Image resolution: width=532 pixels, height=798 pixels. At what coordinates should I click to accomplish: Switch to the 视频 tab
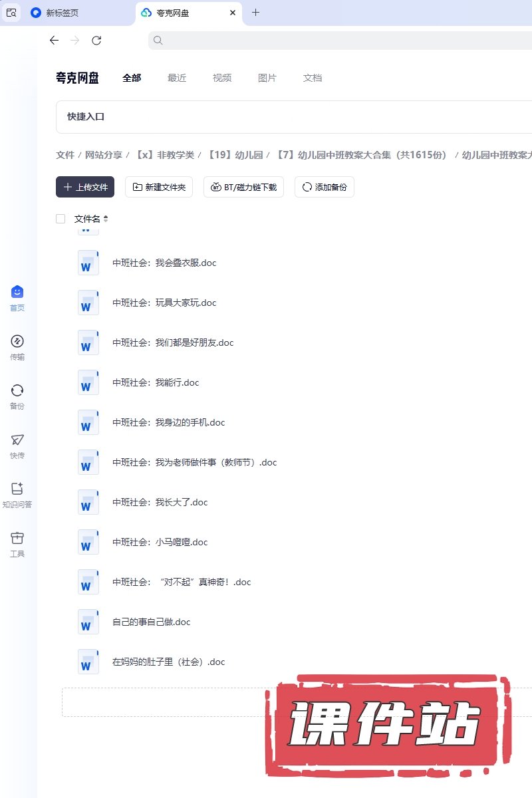[x=222, y=78]
